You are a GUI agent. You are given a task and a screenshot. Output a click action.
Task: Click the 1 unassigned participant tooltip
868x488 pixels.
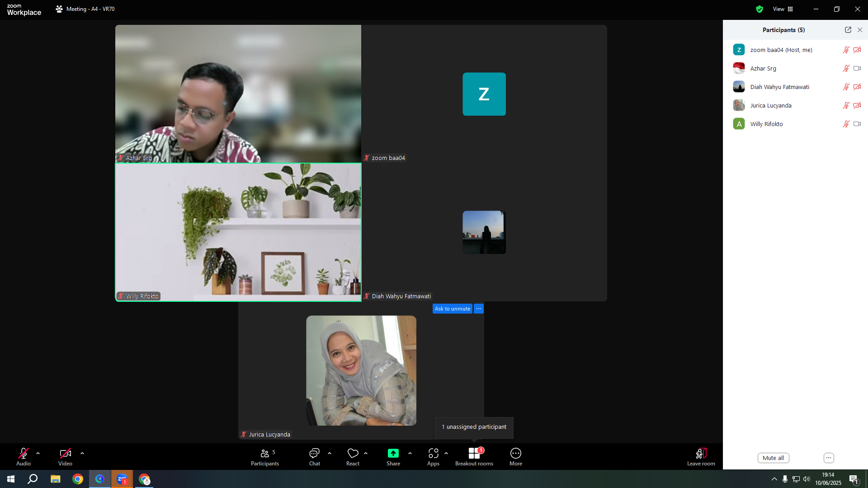(x=474, y=427)
